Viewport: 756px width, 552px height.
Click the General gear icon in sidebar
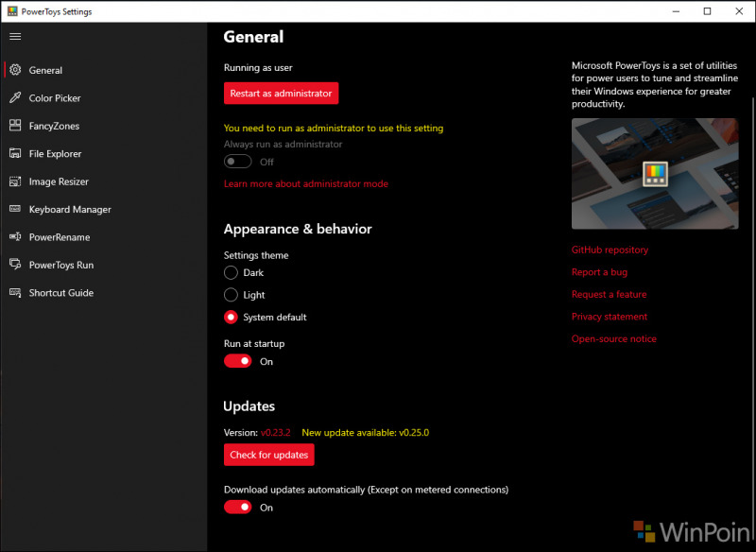coord(15,70)
